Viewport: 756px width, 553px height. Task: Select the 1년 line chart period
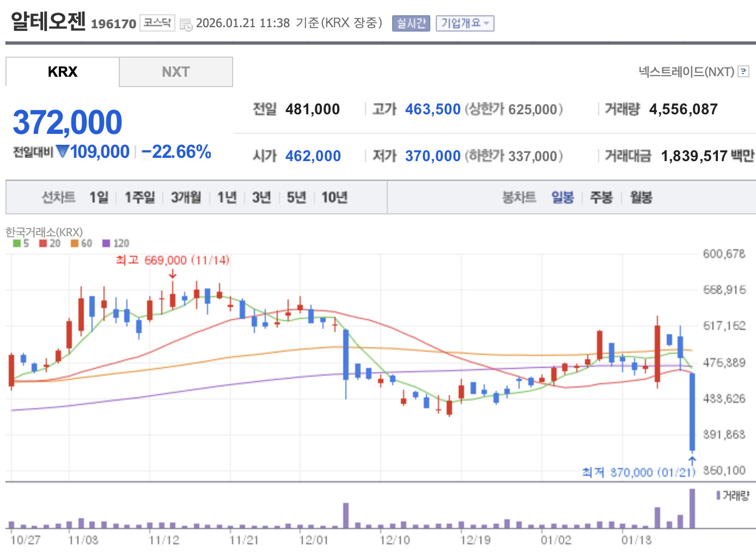click(x=227, y=197)
